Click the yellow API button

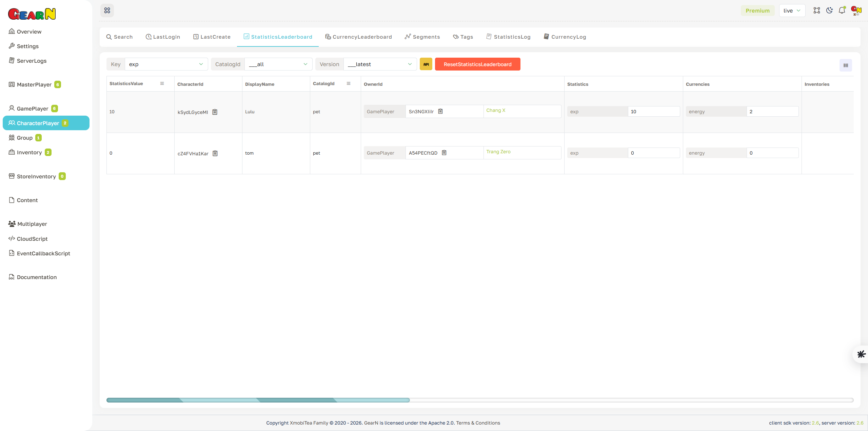426,64
